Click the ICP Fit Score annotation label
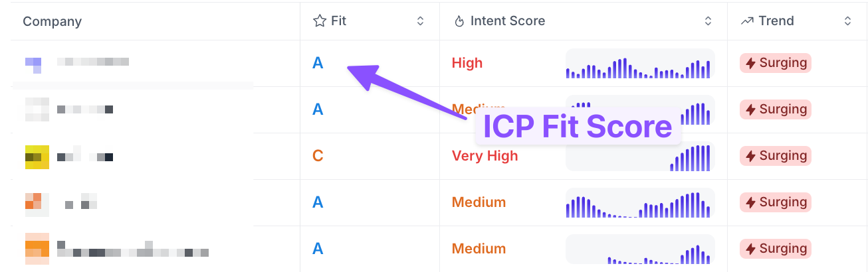 coord(578,126)
